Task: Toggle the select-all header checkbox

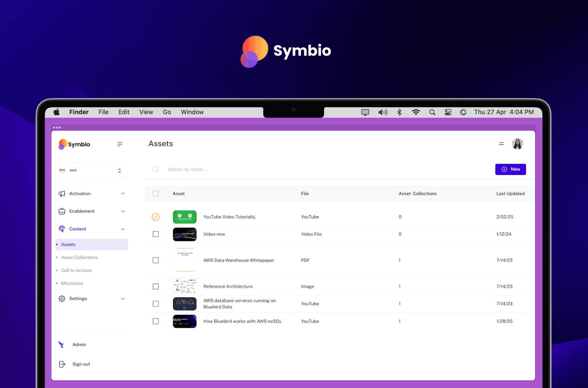Action: (156, 194)
